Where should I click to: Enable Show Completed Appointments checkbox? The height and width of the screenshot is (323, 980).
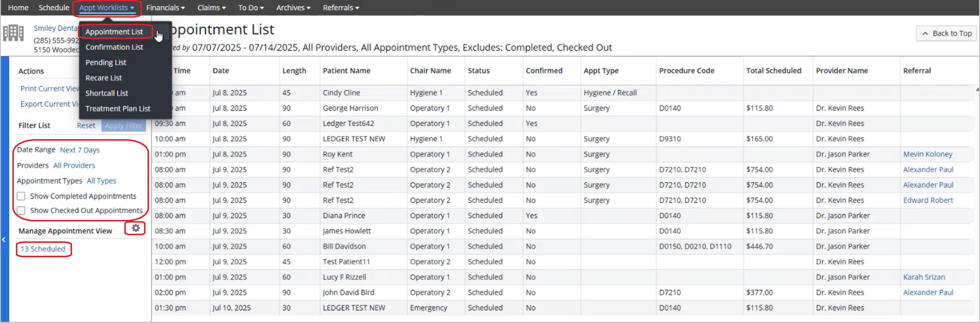coord(21,196)
